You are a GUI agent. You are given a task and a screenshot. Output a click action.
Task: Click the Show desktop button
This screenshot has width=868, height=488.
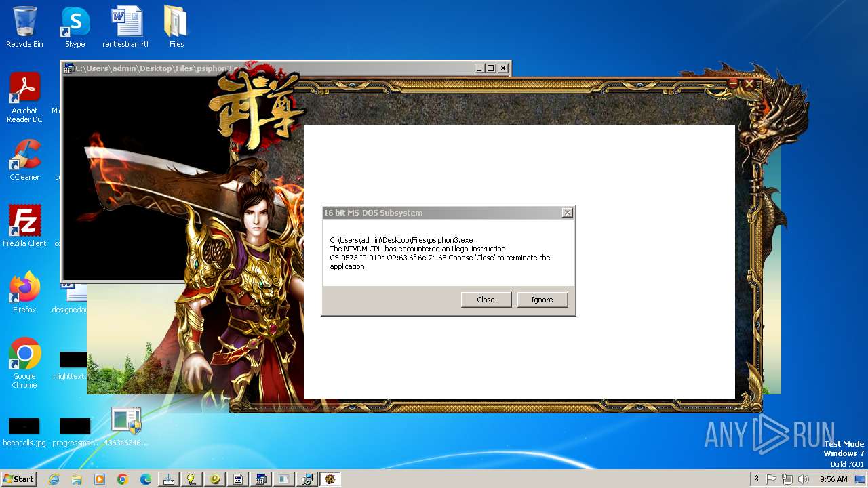pos(861,479)
